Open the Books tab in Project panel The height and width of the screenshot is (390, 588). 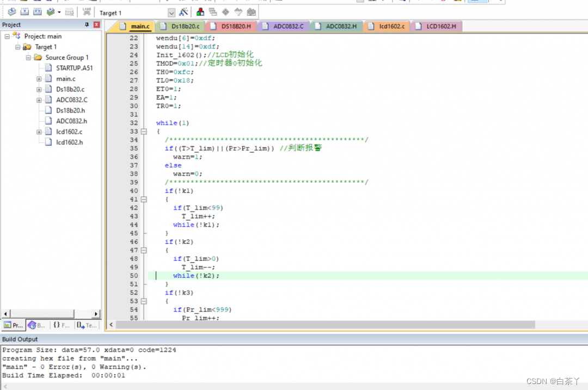coord(37,325)
